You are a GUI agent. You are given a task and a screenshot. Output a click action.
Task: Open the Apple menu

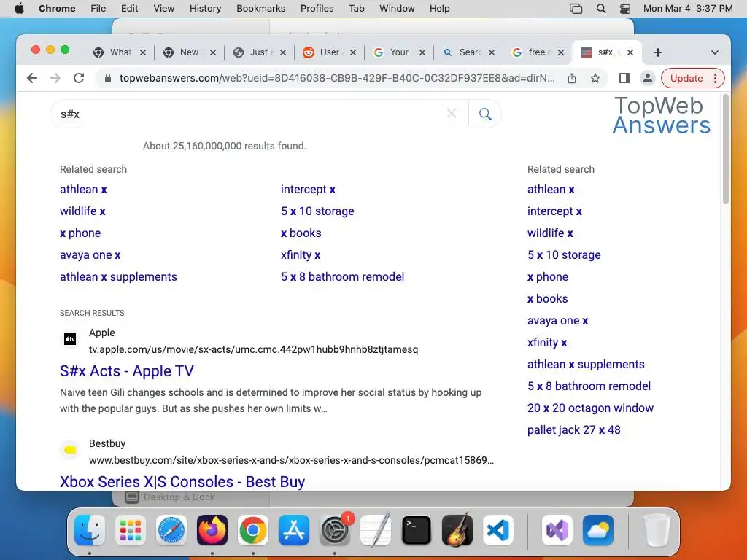[19, 8]
